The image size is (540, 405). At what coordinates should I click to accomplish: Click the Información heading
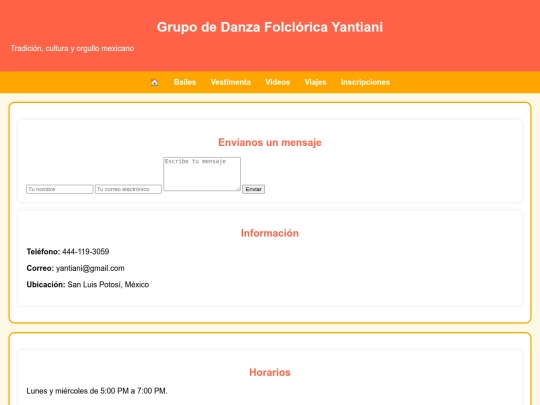point(270,233)
